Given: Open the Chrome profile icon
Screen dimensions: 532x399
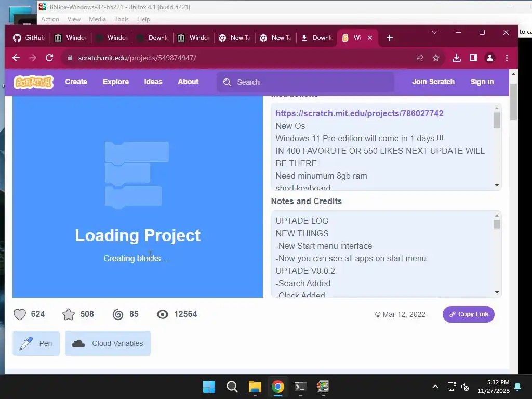Looking at the screenshot, I should point(490,58).
